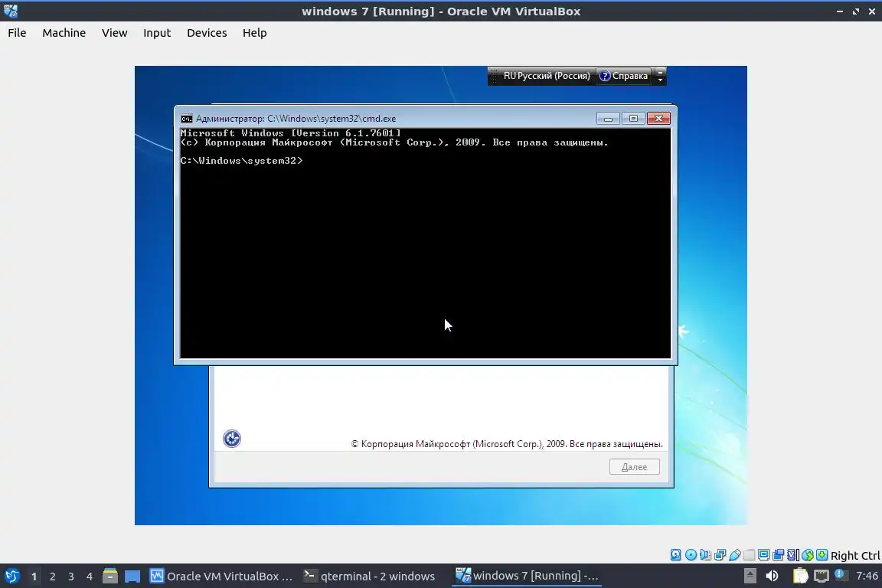Click the display settings indicator icon
The height and width of the screenshot is (588, 882).
[764, 555]
